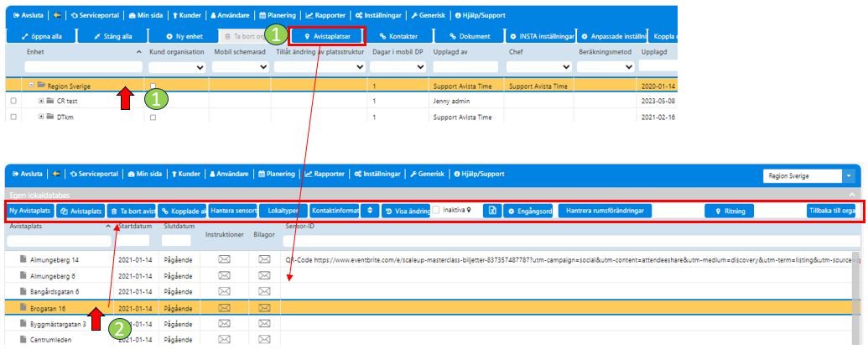This screenshot has width=868, height=355.
Task: Open Bilagor envelope for Centrumleden
Action: pyautogui.click(x=264, y=340)
